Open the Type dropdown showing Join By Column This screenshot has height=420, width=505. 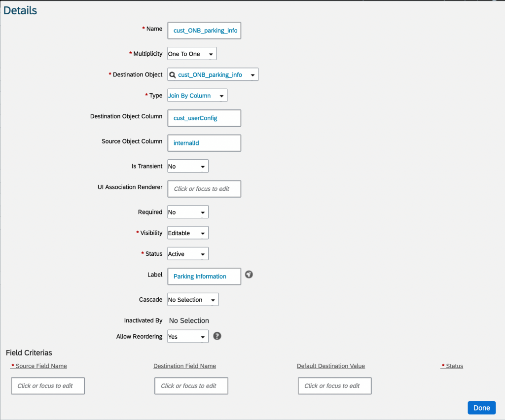pos(197,96)
